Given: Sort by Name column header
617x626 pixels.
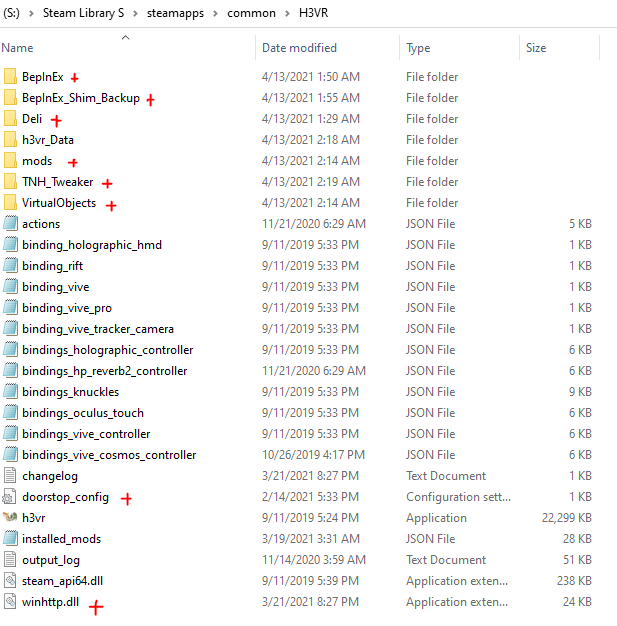Looking at the screenshot, I should [x=17, y=48].
